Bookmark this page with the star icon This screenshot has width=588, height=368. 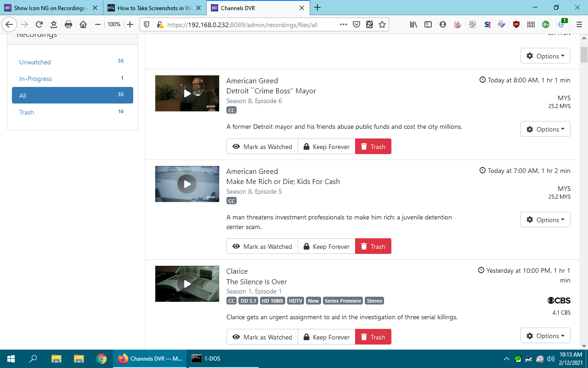[x=382, y=24]
